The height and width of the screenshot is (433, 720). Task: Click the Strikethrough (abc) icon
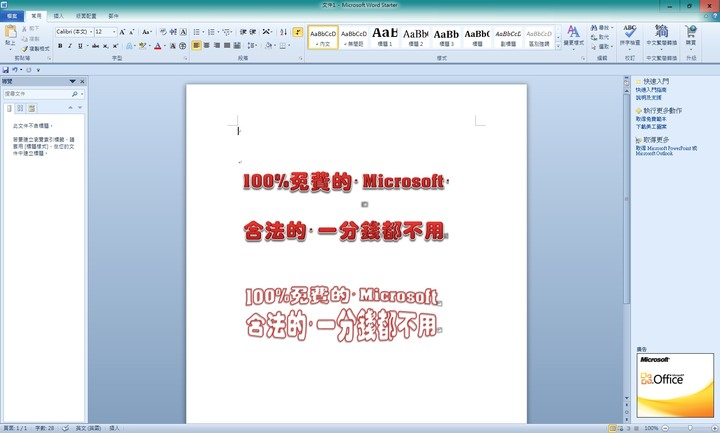[95, 46]
